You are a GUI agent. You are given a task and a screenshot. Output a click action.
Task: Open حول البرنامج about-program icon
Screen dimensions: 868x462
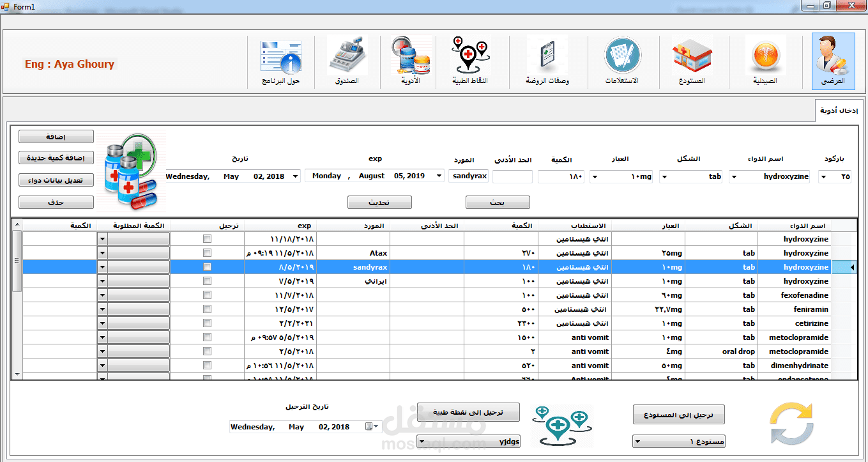280,61
